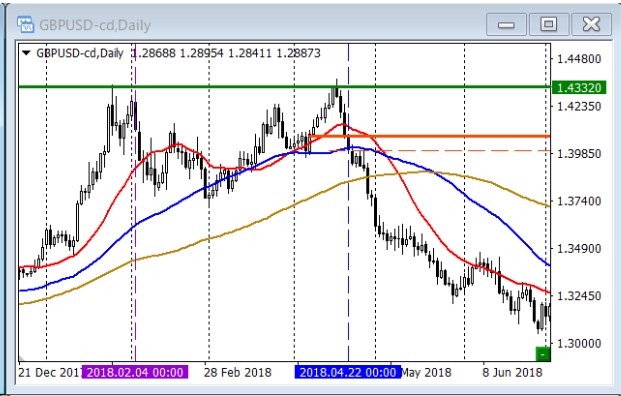Click the 1.42350 price scale value

(x=579, y=106)
